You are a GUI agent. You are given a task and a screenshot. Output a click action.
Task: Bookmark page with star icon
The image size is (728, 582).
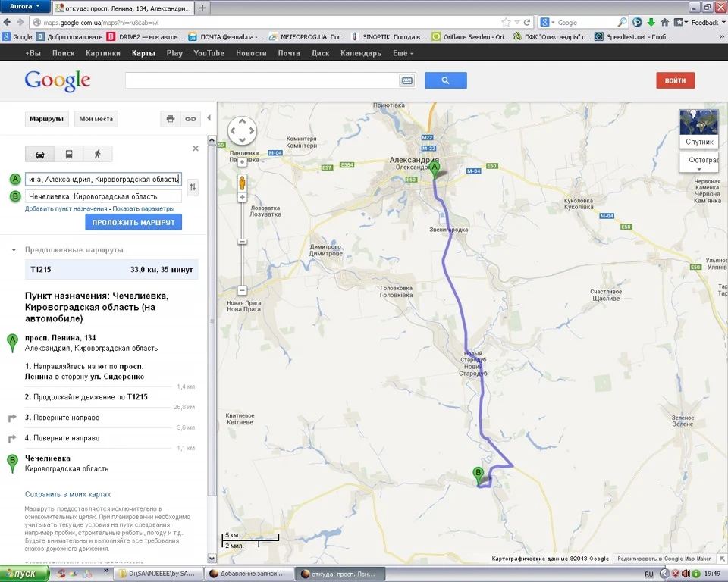[506, 22]
